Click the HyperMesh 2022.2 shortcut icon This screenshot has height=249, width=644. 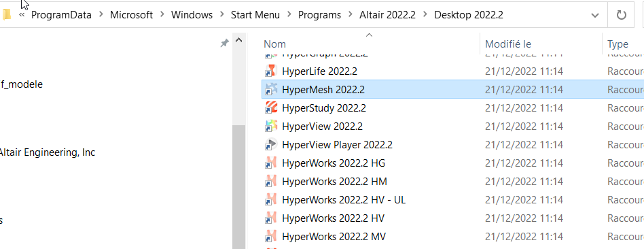[270, 89]
